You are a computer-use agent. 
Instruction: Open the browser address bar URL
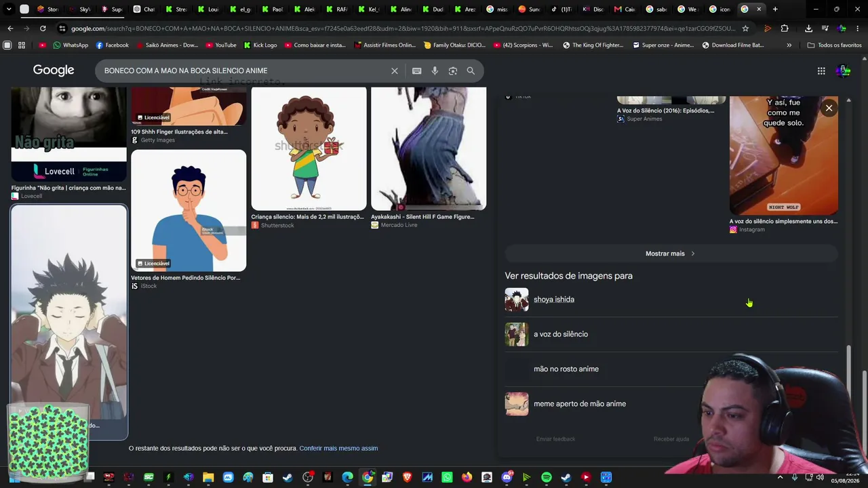tap(403, 28)
